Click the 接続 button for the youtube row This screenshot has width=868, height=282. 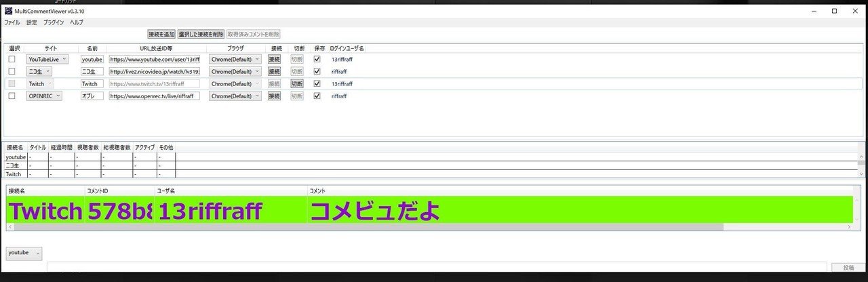pyautogui.click(x=274, y=59)
